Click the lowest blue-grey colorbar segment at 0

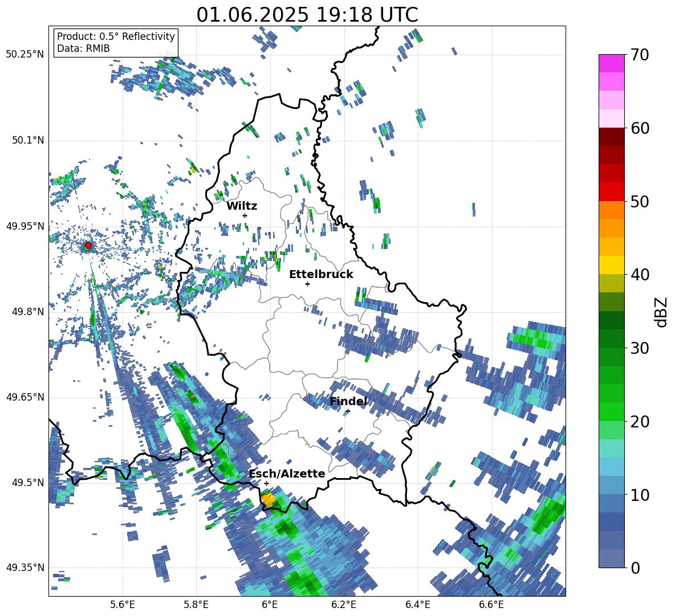(x=611, y=558)
